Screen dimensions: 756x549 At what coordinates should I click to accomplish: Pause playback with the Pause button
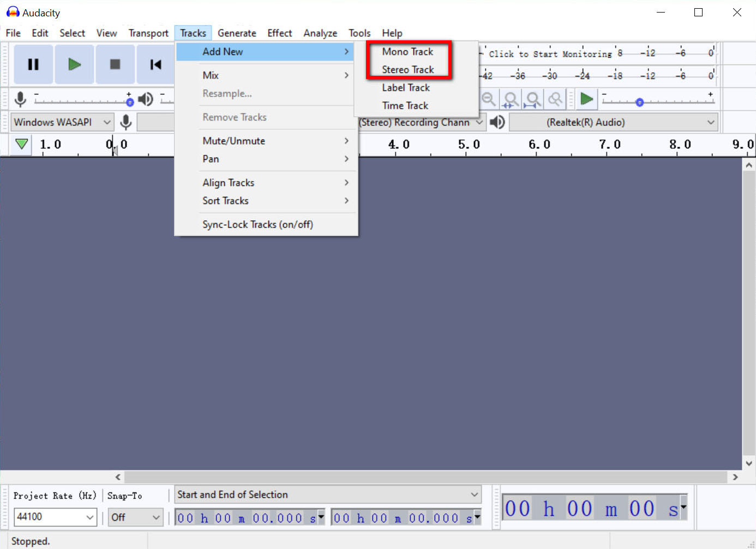tap(33, 64)
